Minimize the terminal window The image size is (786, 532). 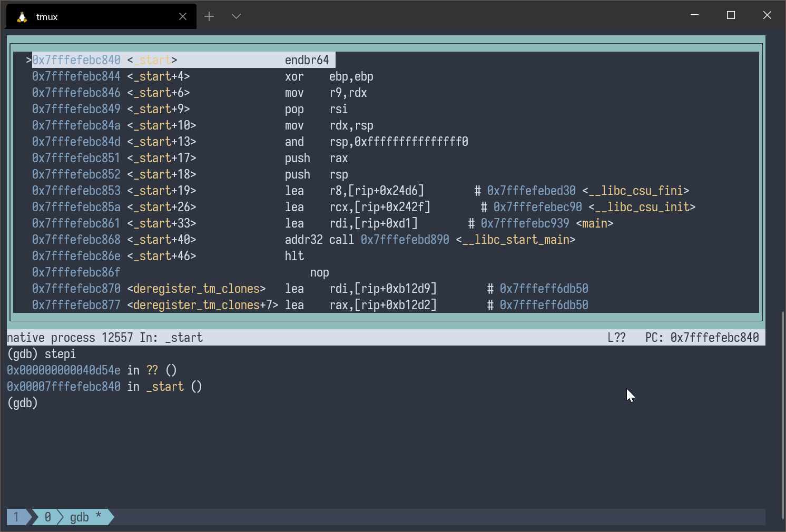coord(694,15)
